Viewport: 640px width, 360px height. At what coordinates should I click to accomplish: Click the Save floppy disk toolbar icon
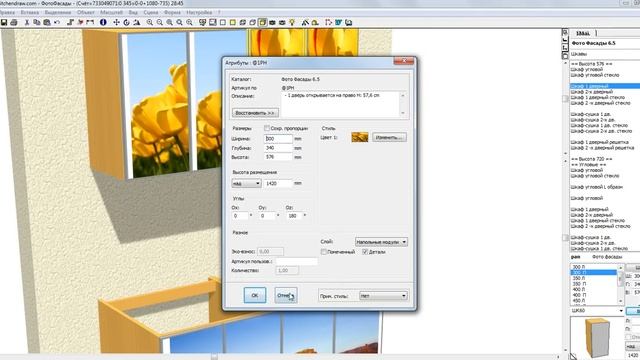coord(4,22)
